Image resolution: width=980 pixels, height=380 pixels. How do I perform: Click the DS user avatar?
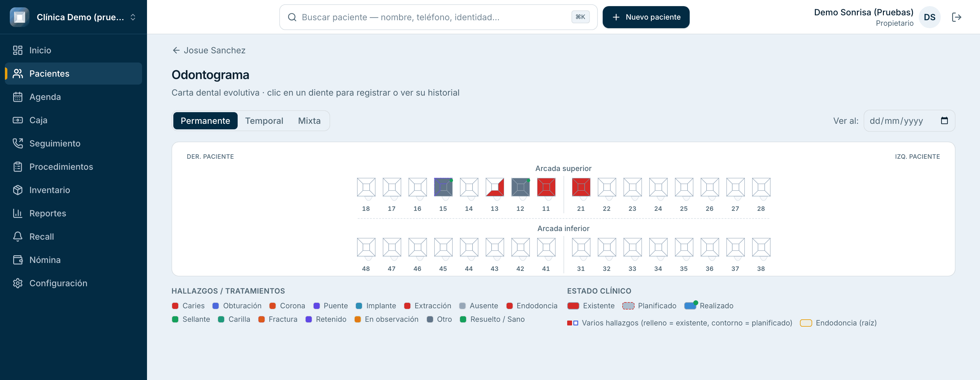click(x=929, y=17)
